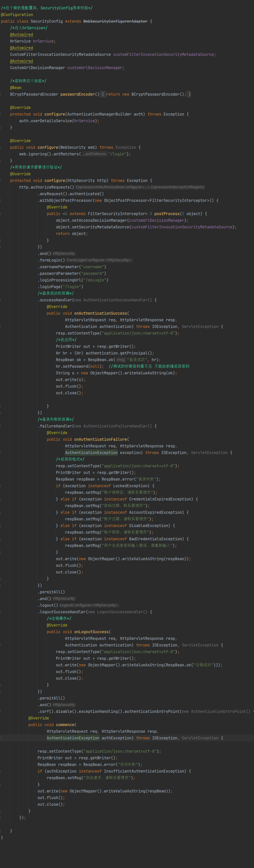Click the .successHandler call

[55, 300]
